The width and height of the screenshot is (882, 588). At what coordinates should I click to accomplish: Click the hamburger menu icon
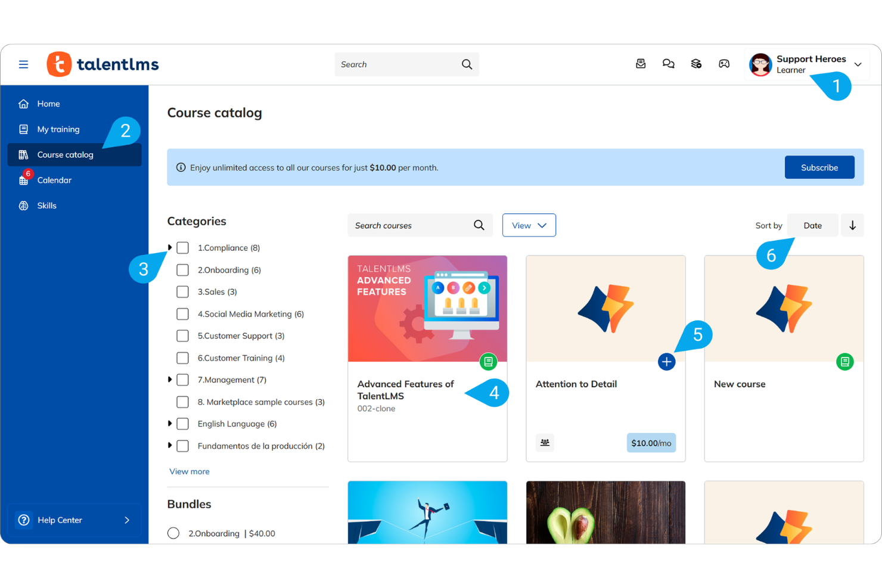point(23,64)
